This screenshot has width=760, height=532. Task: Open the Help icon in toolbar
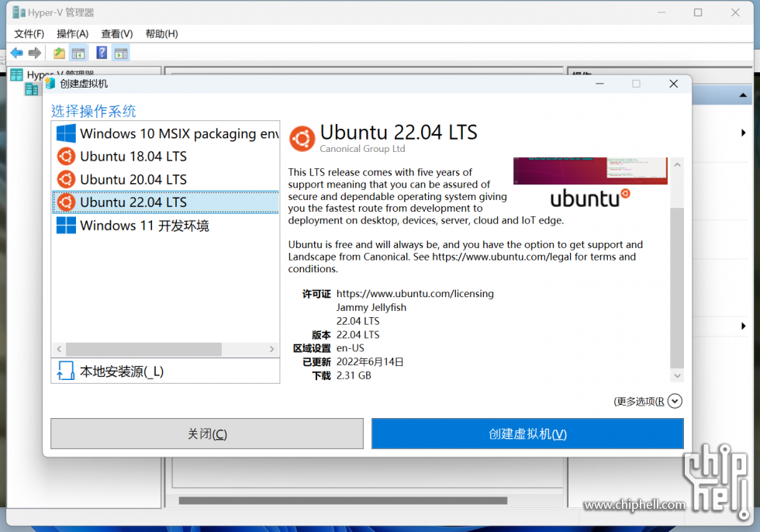point(102,52)
